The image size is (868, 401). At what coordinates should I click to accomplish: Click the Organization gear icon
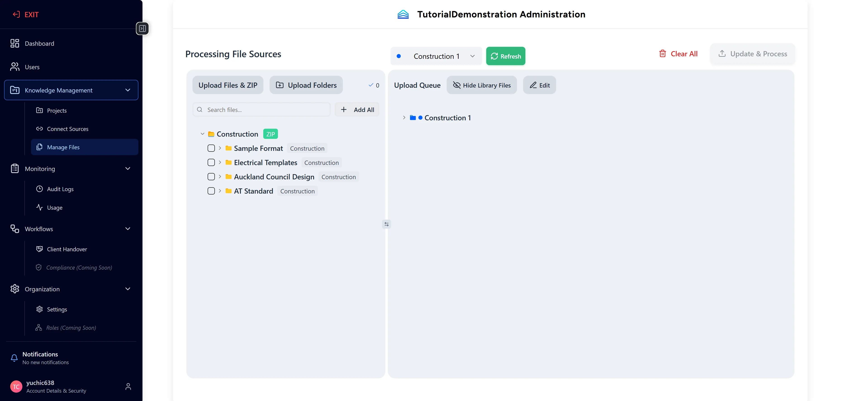coord(15,289)
